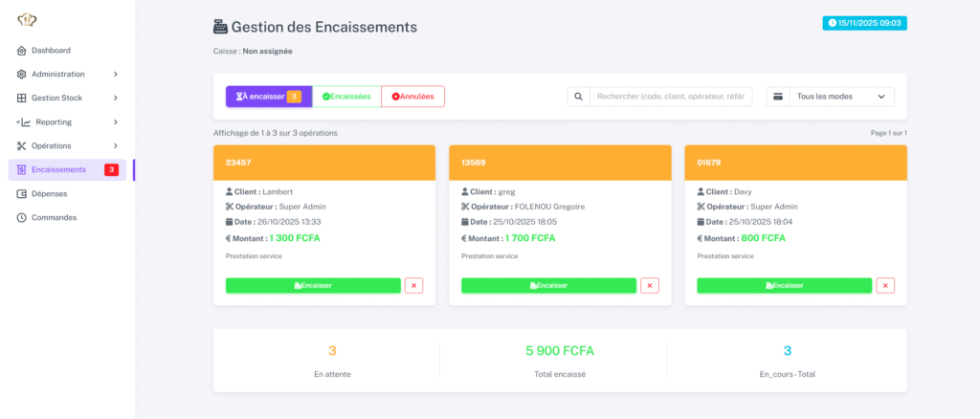The image size is (980, 419).
Task: Cancel operation 23457 with red X
Action: (413, 285)
